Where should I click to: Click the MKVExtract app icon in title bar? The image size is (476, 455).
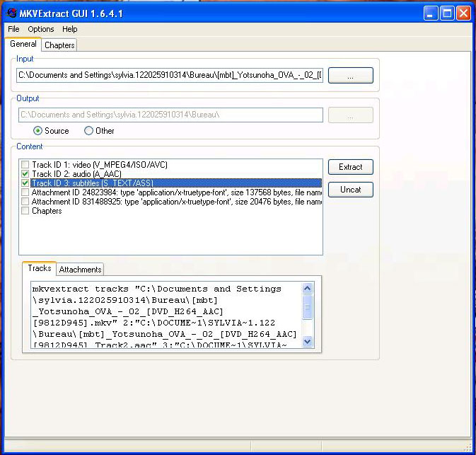[x=12, y=13]
